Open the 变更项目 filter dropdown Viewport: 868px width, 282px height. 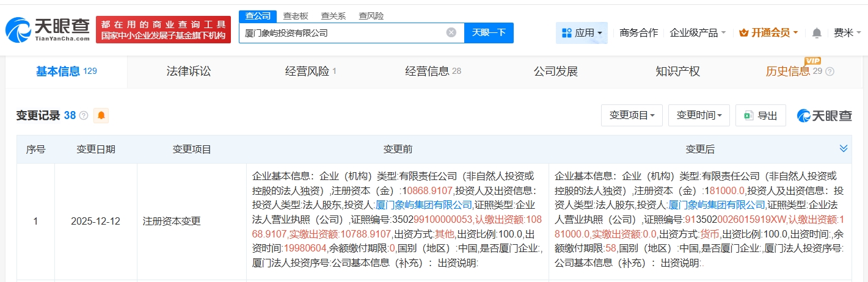[x=632, y=115]
